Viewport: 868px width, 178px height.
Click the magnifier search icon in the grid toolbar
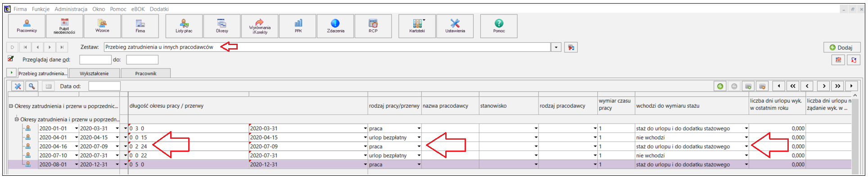(32, 86)
